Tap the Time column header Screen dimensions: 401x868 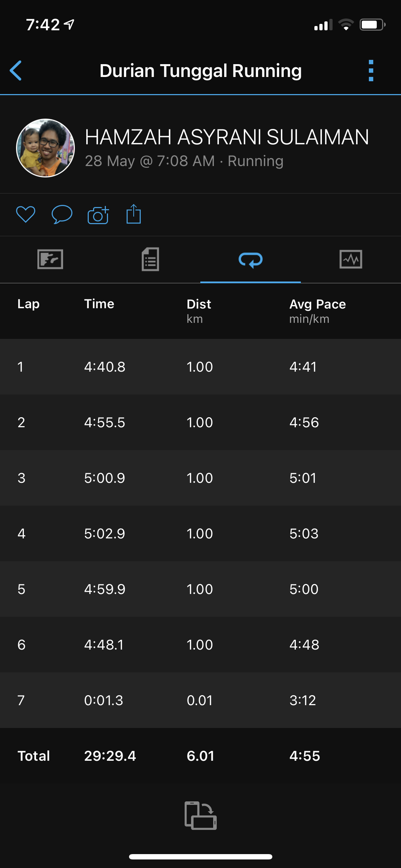(99, 304)
